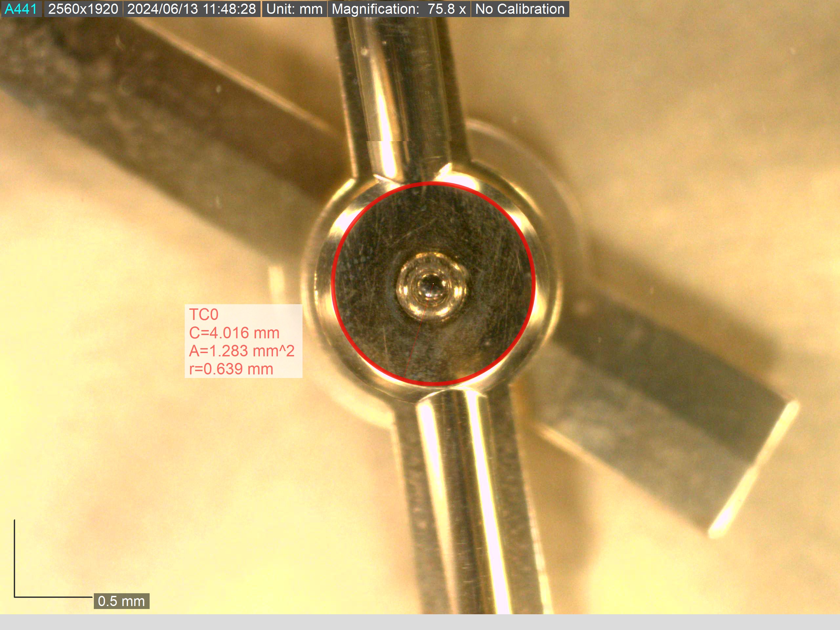
Task: Click the r=0.639 mm radius value
Action: 231,369
